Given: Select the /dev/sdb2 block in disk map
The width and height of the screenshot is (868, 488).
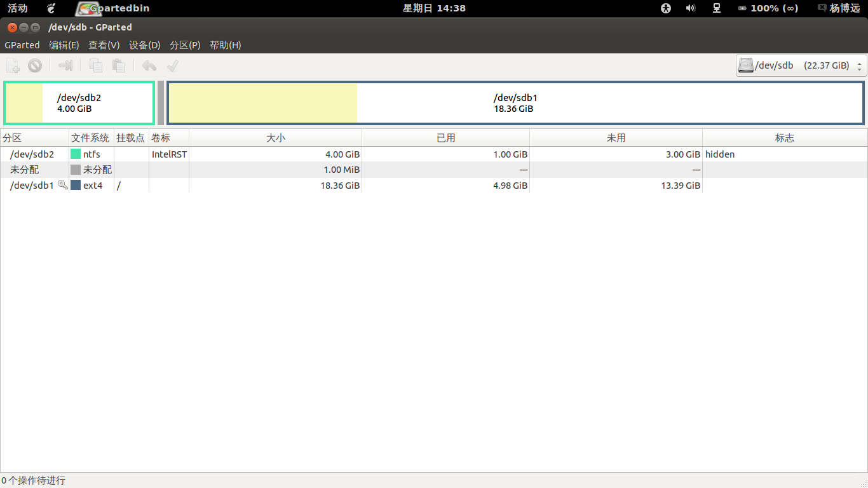Looking at the screenshot, I should point(79,103).
